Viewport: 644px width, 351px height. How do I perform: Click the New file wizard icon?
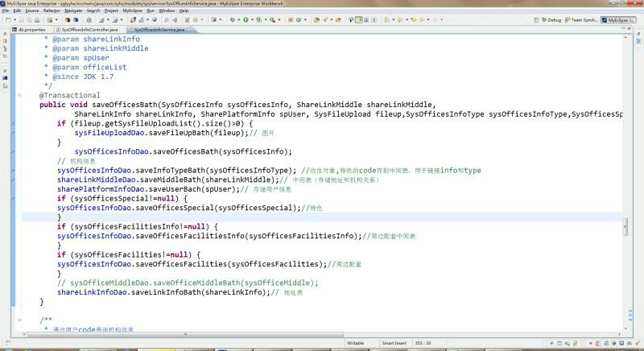(8, 19)
